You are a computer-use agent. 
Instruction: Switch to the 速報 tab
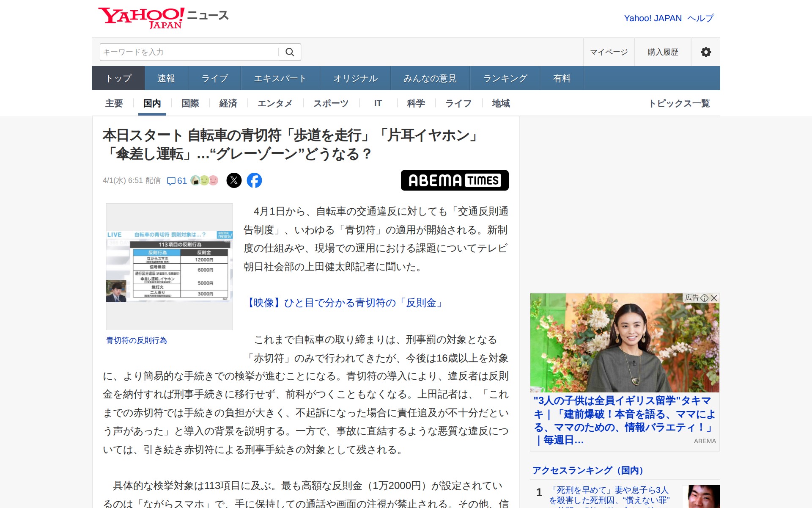[x=166, y=78]
